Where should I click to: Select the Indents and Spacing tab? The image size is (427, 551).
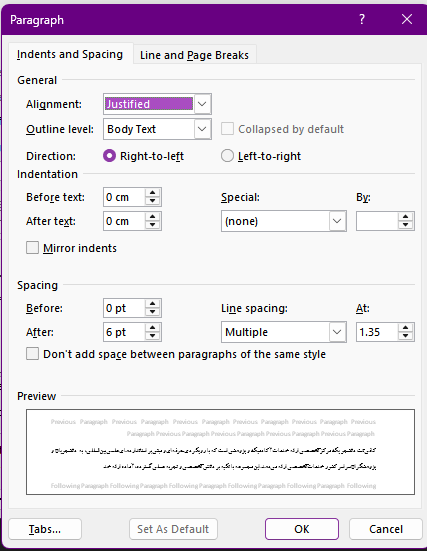(70, 54)
